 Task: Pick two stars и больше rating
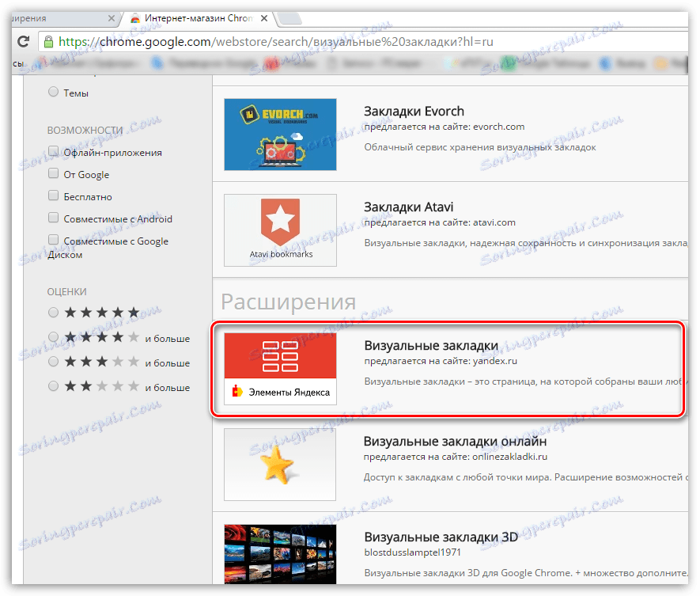[x=53, y=386]
